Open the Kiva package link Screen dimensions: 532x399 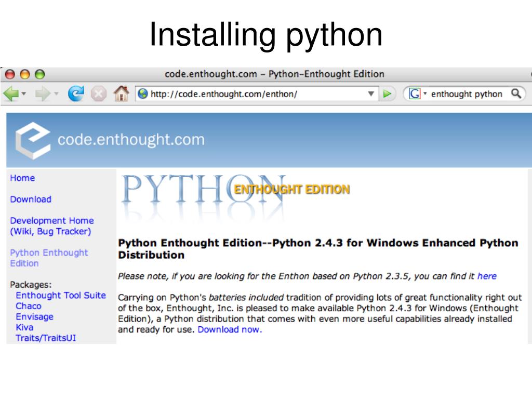[24, 327]
